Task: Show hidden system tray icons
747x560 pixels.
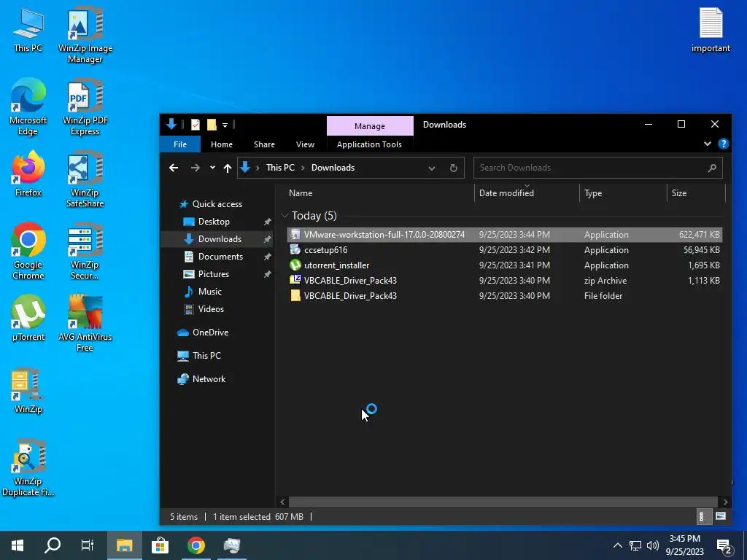Action: (617, 545)
